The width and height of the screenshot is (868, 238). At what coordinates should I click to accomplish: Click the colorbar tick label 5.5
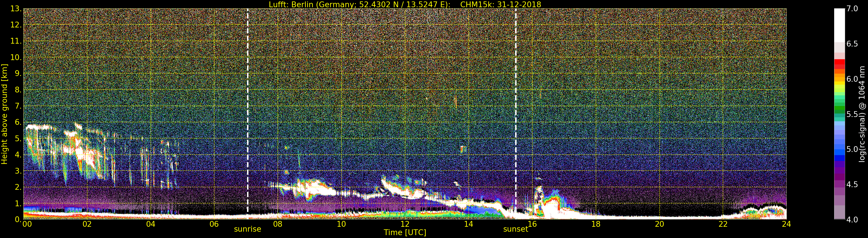tap(852, 114)
